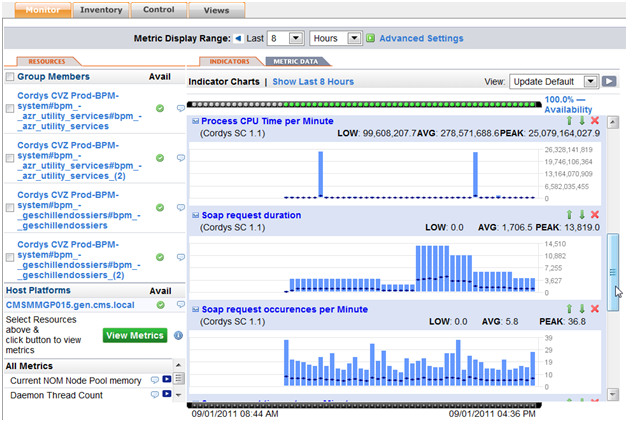Click All Metrics list scroll up arrow
628x422 pixels.
(178, 365)
